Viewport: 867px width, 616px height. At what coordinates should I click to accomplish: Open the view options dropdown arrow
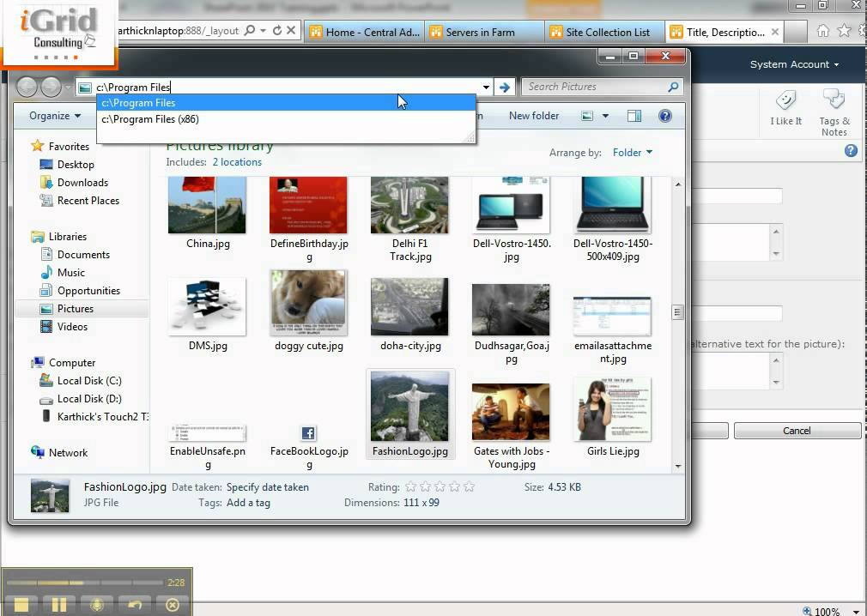(x=605, y=116)
